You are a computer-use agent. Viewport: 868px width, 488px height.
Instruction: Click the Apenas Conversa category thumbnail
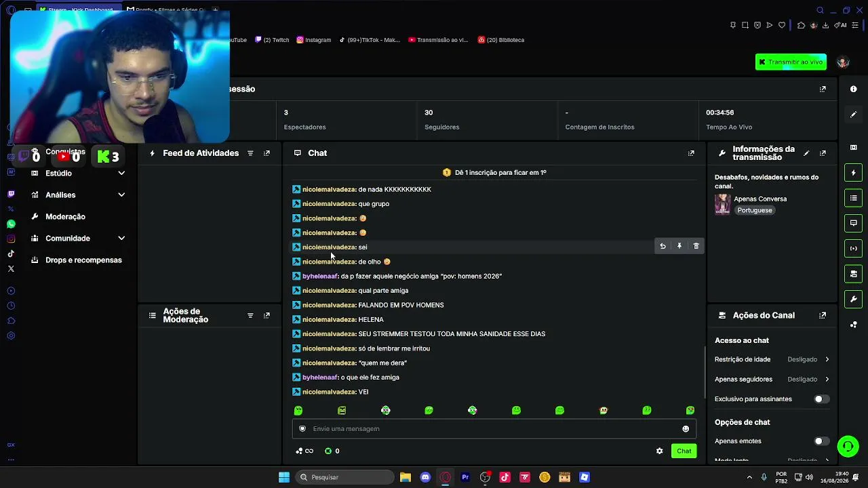pyautogui.click(x=723, y=204)
